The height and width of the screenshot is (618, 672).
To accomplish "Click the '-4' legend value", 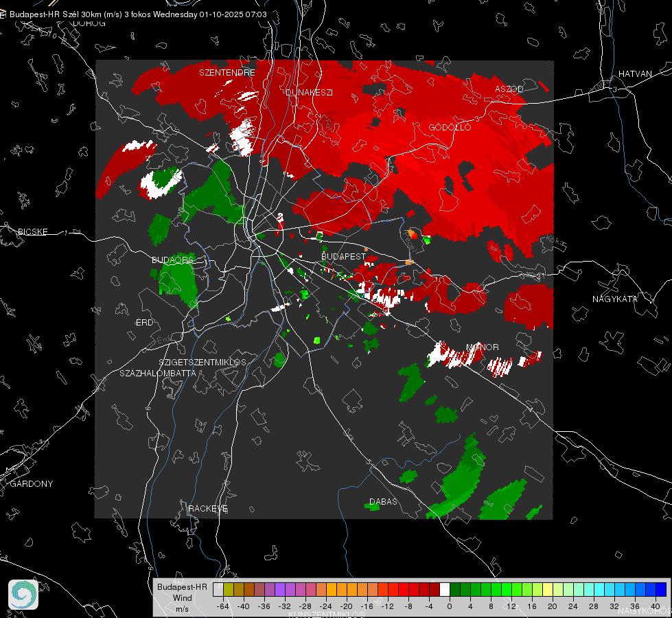I will [x=428, y=606].
